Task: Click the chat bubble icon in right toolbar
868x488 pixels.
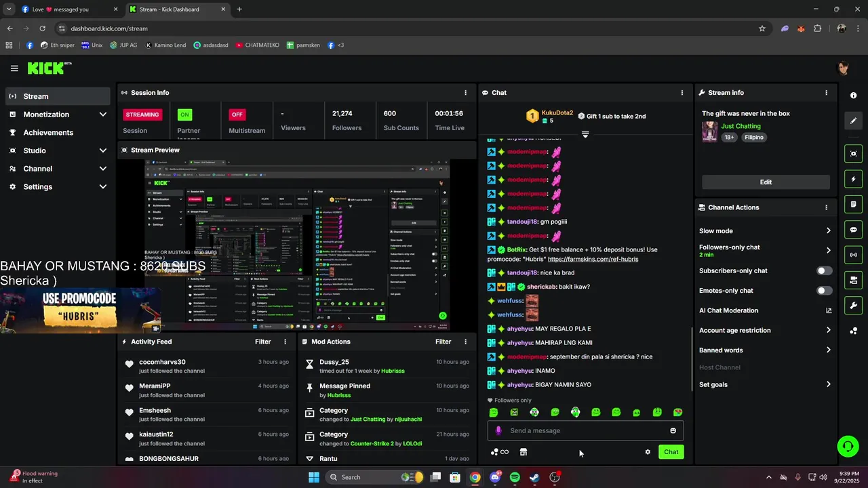Action: [x=853, y=230]
